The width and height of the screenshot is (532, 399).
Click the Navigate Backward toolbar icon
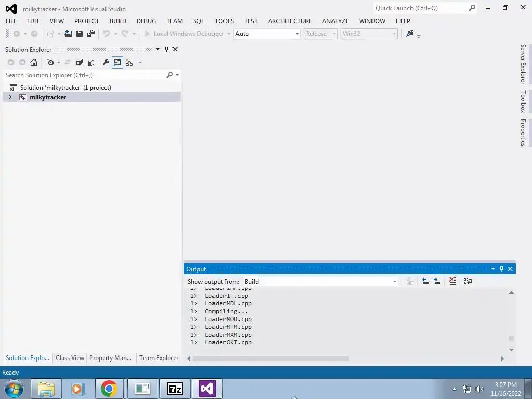[16, 34]
